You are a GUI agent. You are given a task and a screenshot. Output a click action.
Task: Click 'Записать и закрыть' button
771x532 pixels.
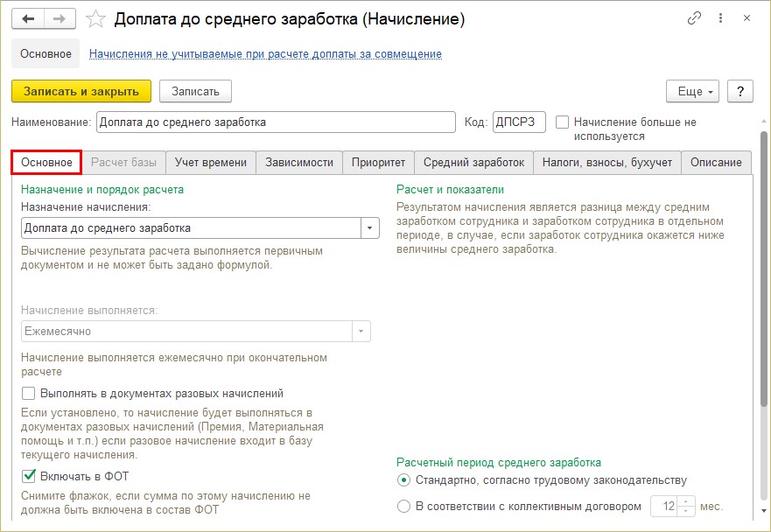[x=81, y=92]
